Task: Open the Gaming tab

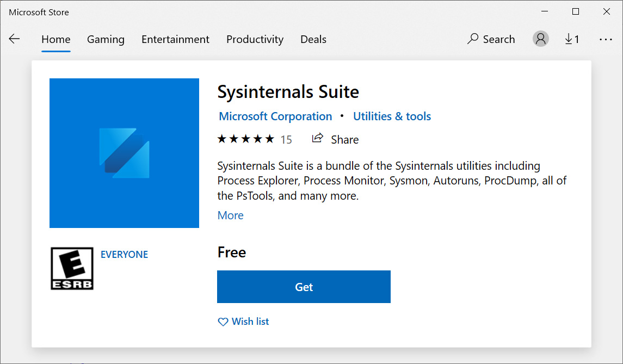Action: [106, 39]
